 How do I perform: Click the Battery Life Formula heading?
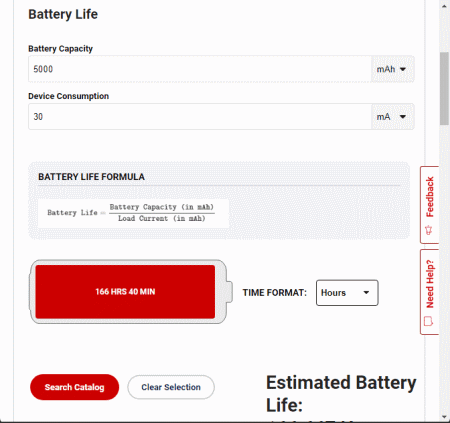[x=91, y=177]
